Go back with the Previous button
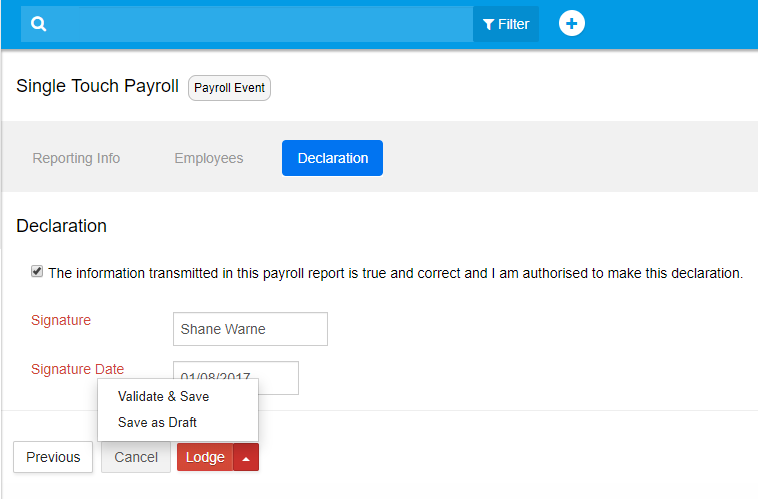This screenshot has width=758, height=499. tap(53, 457)
